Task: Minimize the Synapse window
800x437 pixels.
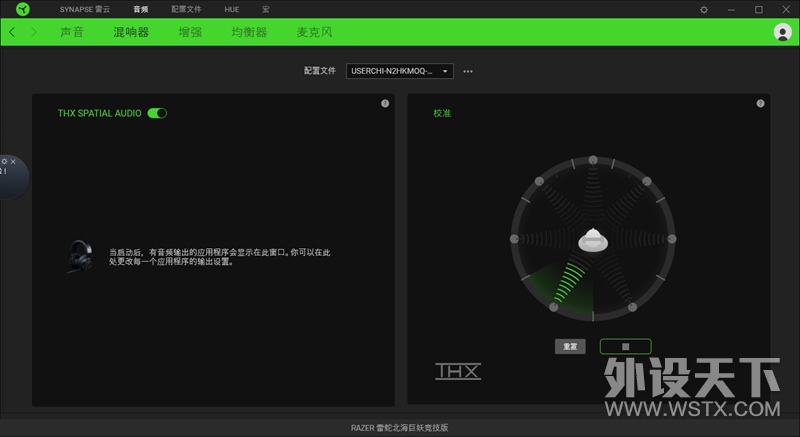Action: (x=731, y=10)
